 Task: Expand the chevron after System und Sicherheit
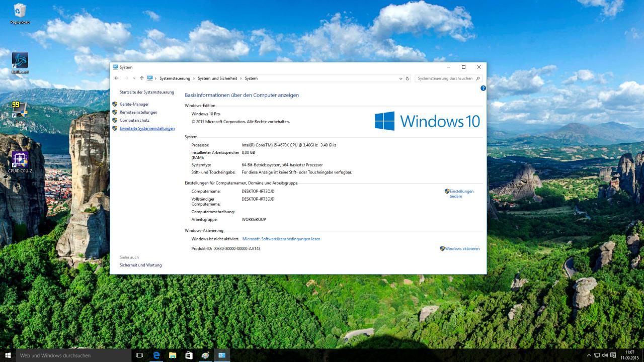tap(241, 78)
